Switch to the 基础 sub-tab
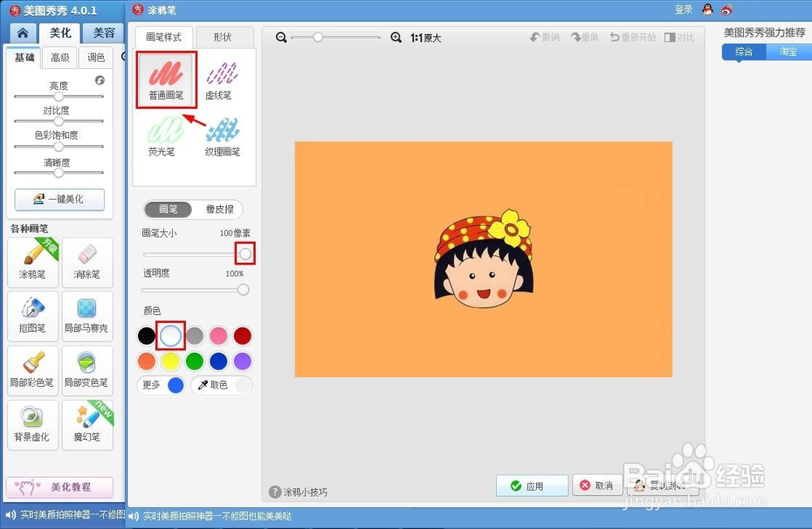The width and height of the screenshot is (812, 529). tap(24, 58)
